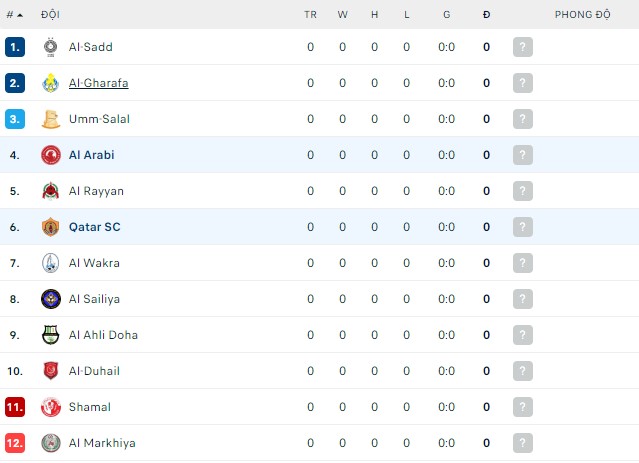Click the Al Sailiya team logo

50,299
